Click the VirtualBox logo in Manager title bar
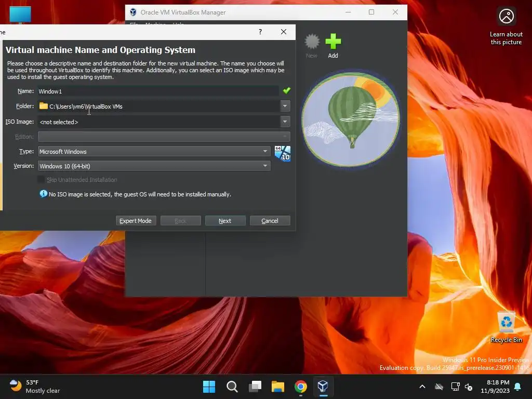The width and height of the screenshot is (532, 399). [133, 12]
